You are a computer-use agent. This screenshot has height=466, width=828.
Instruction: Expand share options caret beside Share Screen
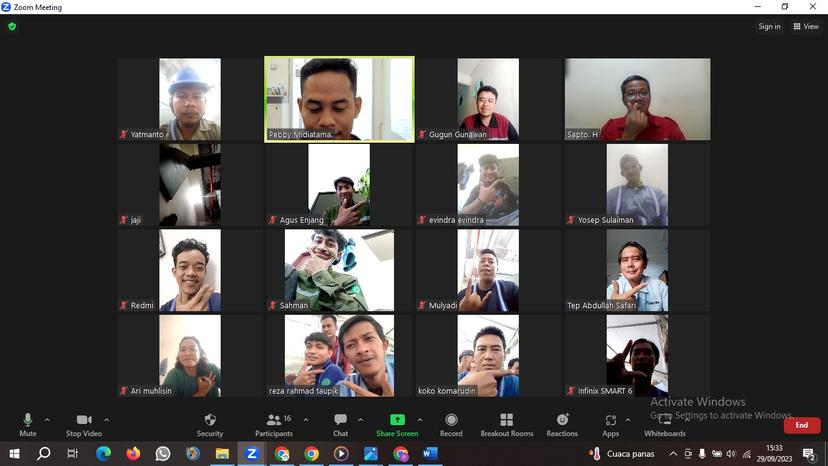pos(420,420)
